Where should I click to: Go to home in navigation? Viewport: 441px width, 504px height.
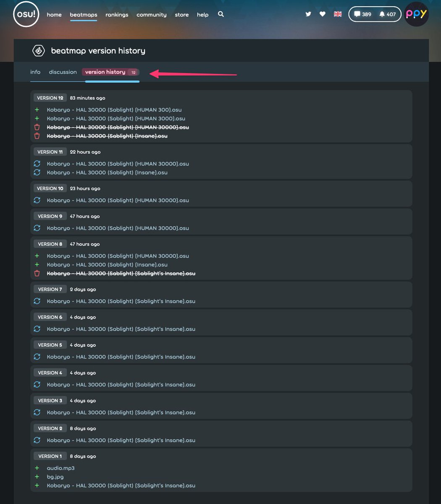pos(54,15)
